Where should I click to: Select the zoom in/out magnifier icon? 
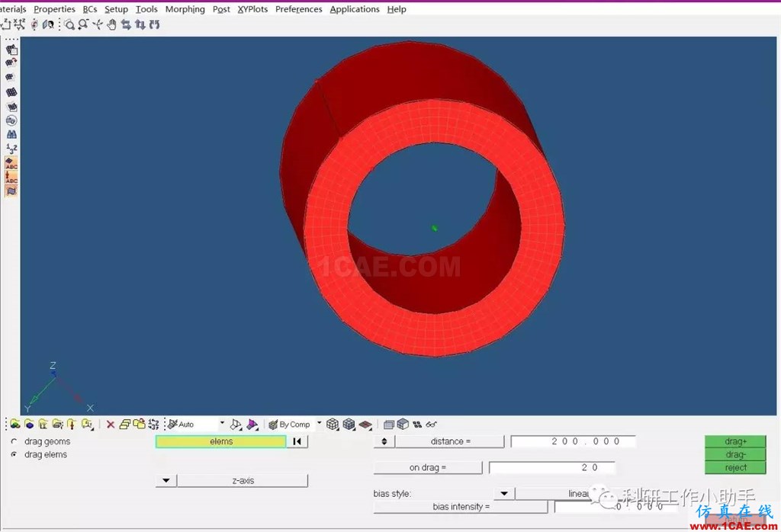click(x=83, y=24)
